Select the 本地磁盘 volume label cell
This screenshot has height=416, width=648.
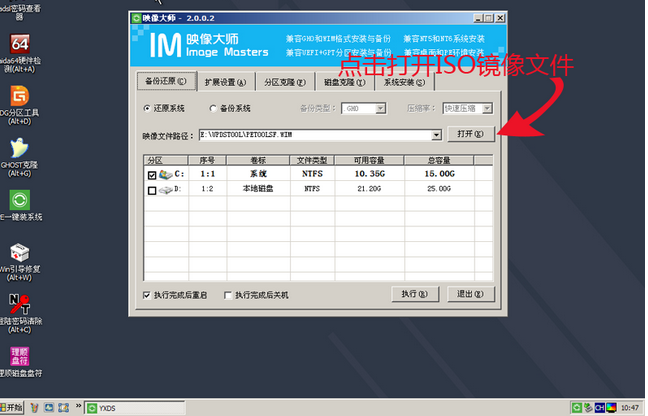[258, 189]
